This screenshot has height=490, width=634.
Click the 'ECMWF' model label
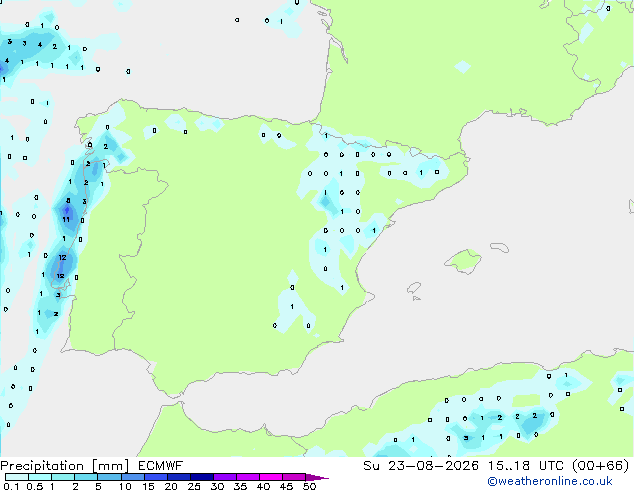coord(161,466)
